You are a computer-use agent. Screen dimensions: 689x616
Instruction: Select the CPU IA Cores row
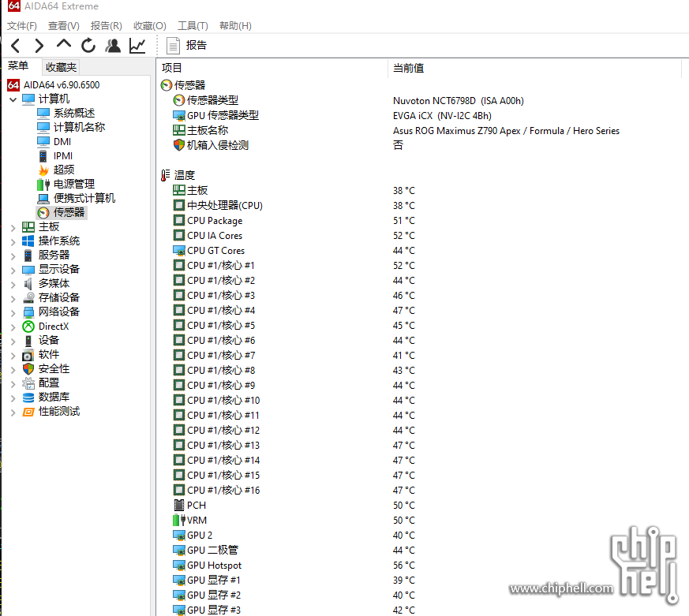pos(294,235)
